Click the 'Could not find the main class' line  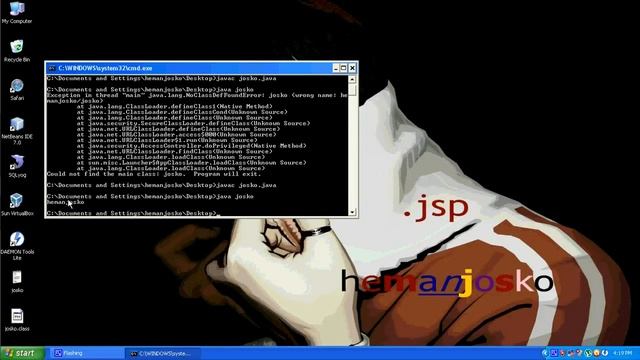[x=153, y=174]
